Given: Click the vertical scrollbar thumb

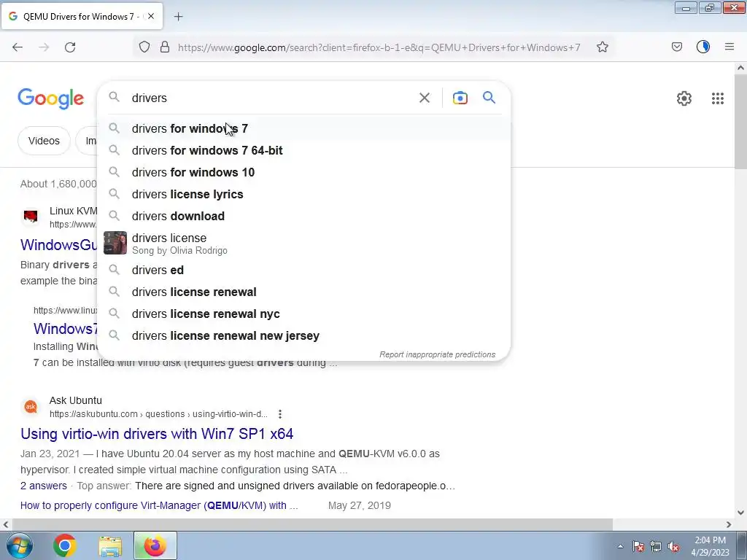Looking at the screenshot, I should [x=740, y=122].
